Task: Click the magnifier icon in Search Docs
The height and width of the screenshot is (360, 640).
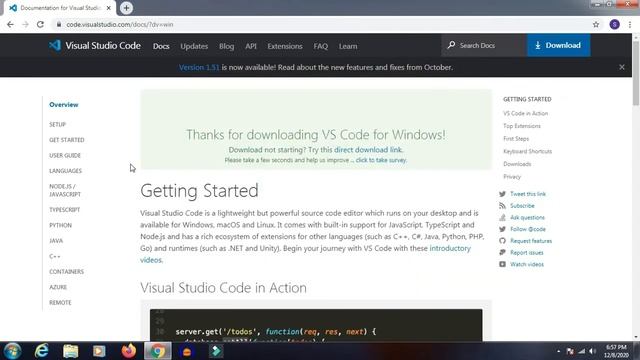Action: pyautogui.click(x=451, y=45)
